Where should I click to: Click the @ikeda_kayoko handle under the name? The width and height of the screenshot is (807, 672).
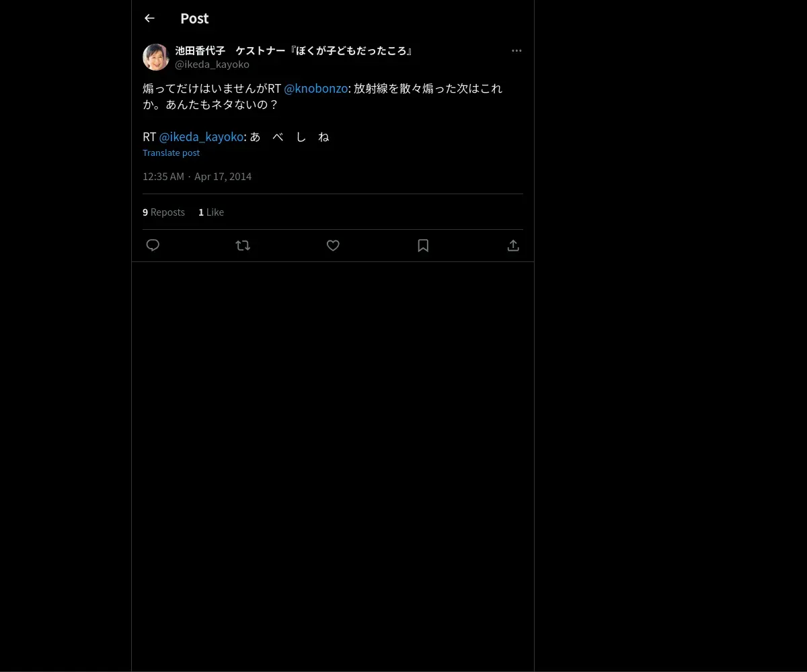(x=212, y=65)
